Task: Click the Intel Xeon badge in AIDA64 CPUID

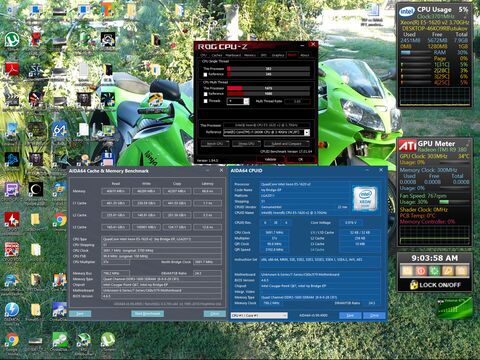Action: [x=365, y=198]
